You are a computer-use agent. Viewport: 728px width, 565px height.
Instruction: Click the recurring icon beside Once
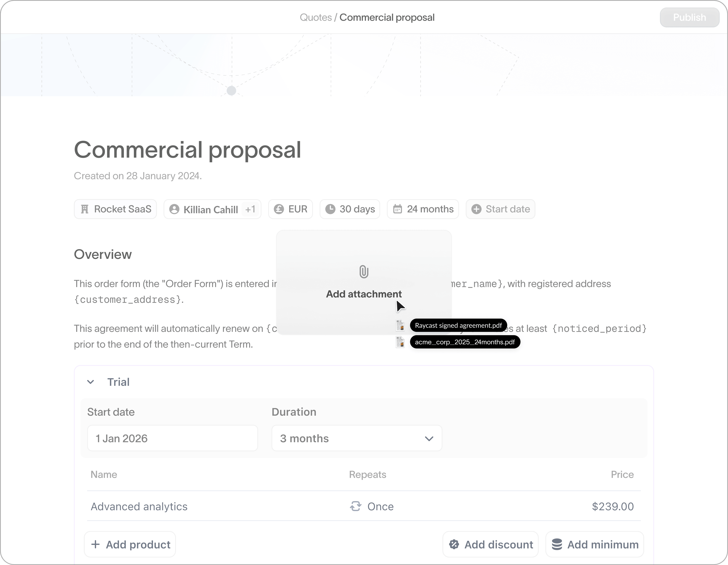pos(356,506)
